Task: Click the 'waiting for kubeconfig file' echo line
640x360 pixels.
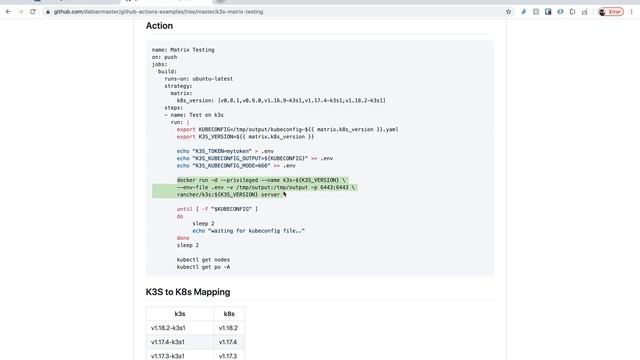Action: [x=249, y=231]
